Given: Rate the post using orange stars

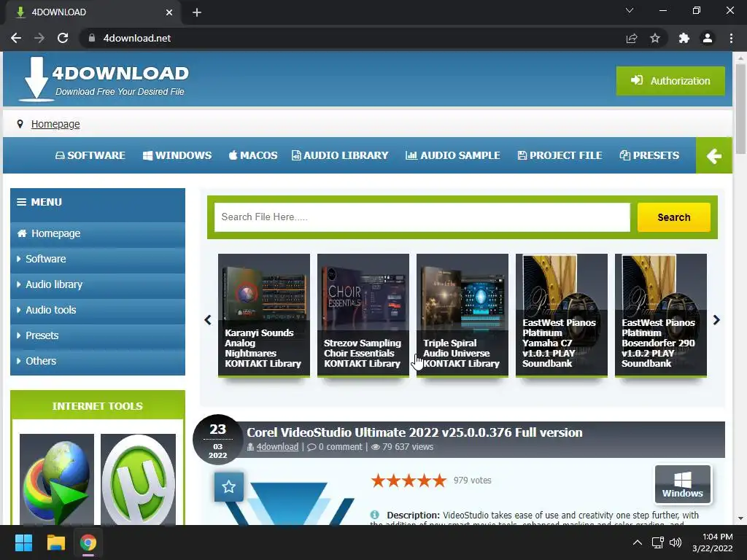Looking at the screenshot, I should 409,481.
